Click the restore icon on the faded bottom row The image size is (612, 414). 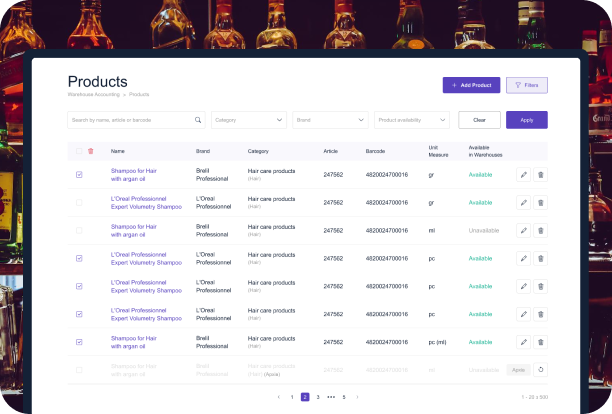click(541, 370)
